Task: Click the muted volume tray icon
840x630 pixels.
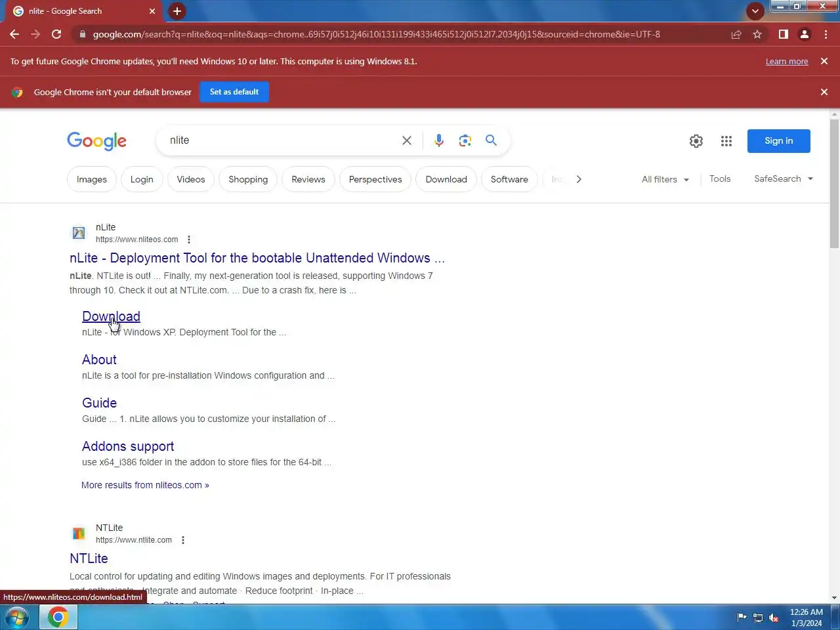Action: tap(774, 618)
